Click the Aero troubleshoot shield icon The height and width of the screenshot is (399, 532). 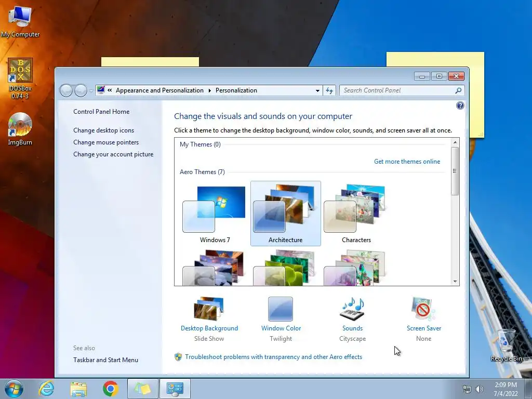pyautogui.click(x=178, y=357)
